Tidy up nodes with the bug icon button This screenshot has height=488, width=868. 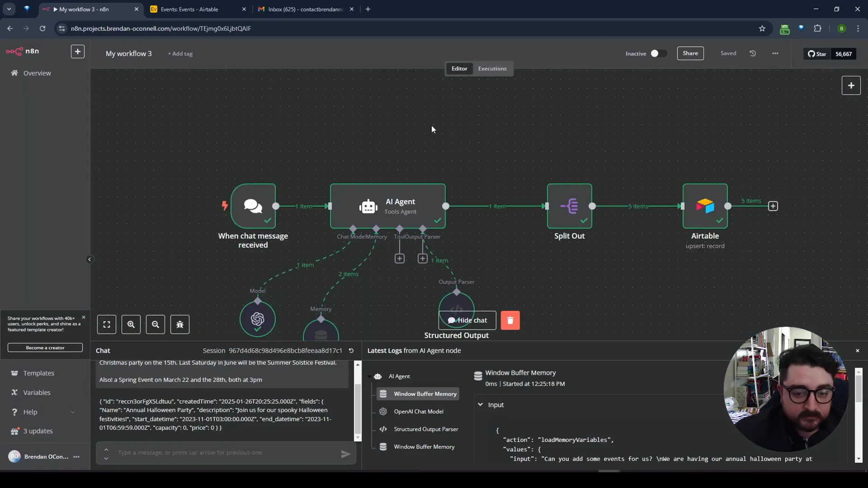tap(180, 324)
